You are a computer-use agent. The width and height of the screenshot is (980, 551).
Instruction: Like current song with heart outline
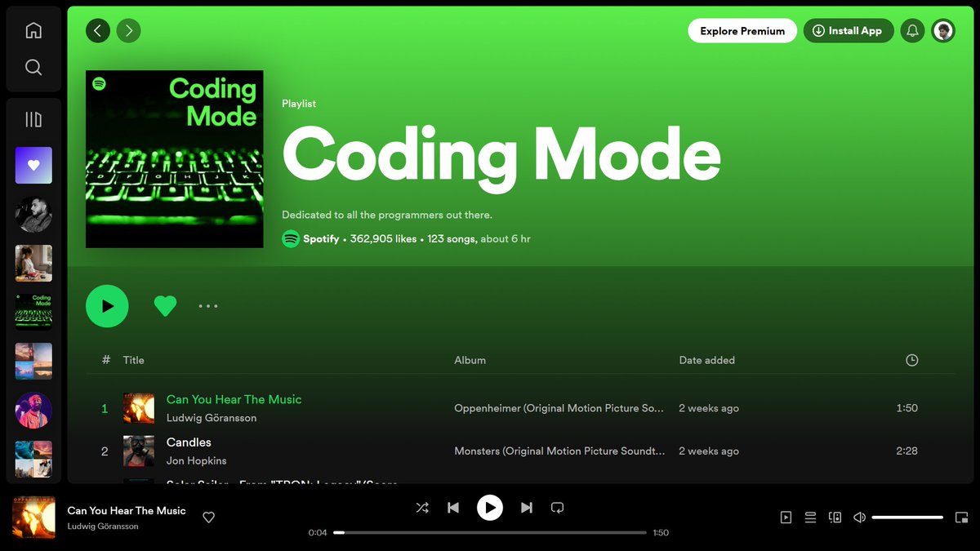pyautogui.click(x=208, y=518)
